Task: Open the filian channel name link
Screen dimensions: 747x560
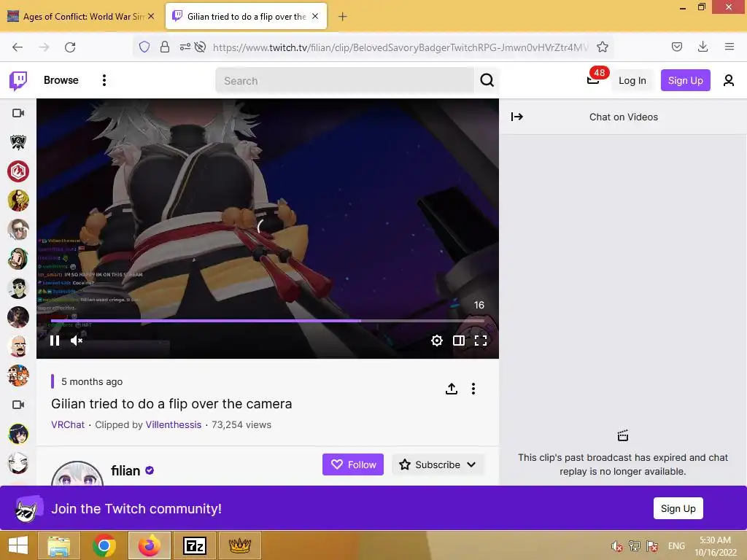Action: point(125,470)
